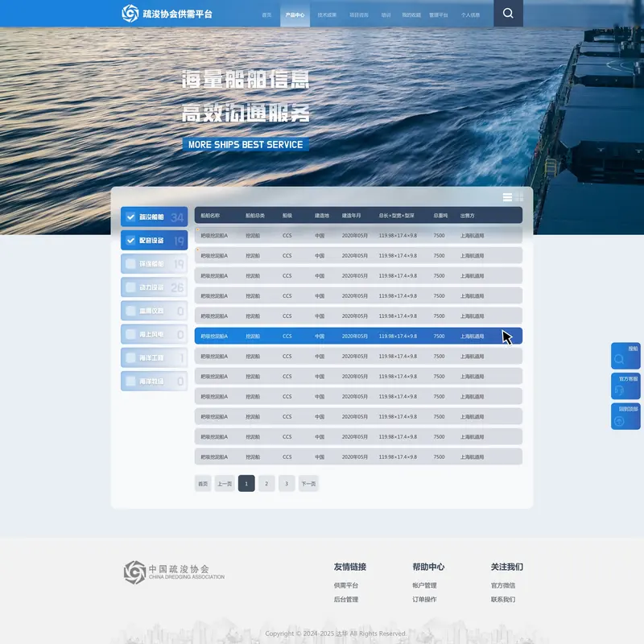Open the 个人信息 nav item

coord(470,14)
